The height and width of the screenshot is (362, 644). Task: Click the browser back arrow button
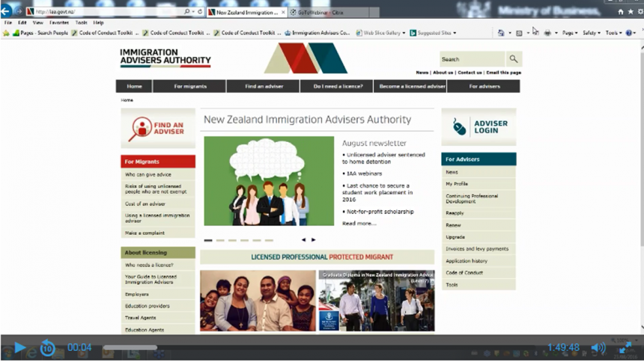(6, 11)
